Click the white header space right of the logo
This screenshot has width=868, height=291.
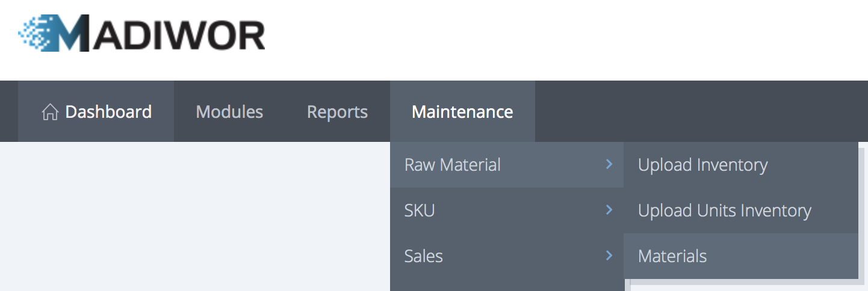(x=542, y=36)
